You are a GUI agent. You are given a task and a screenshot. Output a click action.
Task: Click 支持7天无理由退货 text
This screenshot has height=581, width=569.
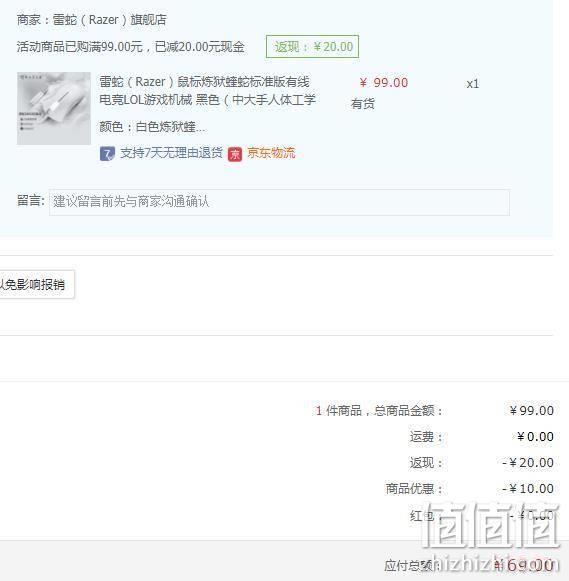click(171, 153)
